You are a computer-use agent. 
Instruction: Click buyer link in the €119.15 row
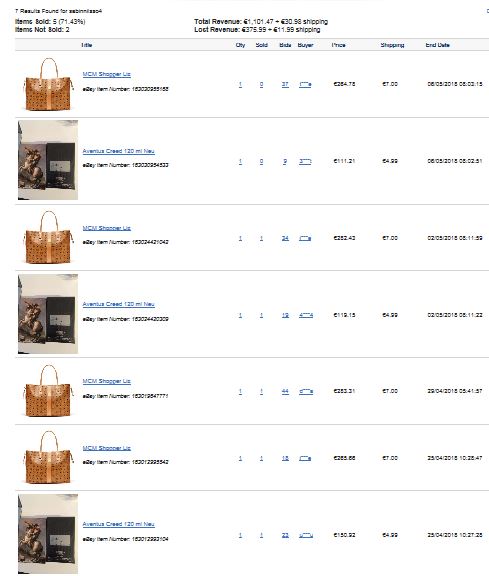(306, 315)
